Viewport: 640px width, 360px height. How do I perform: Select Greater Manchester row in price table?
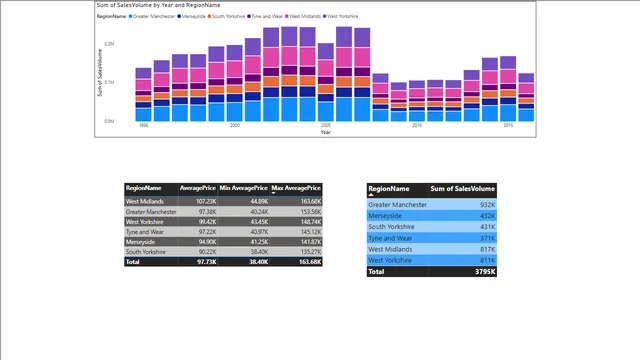[223, 212]
